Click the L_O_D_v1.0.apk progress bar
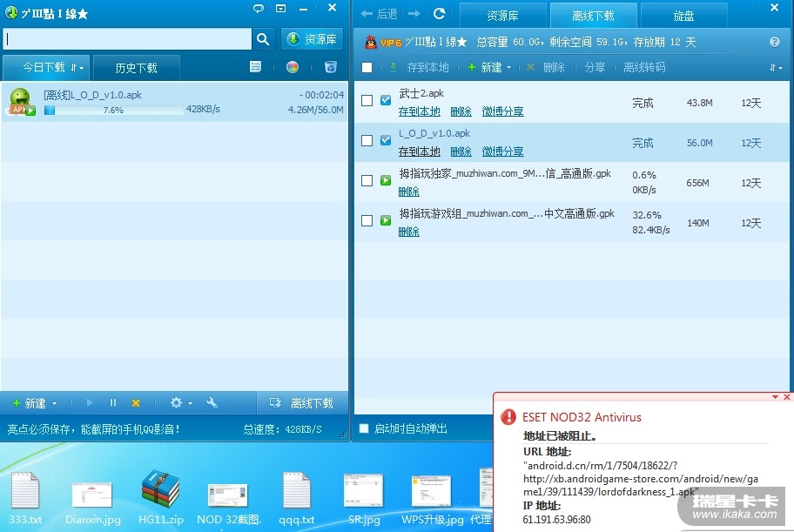Image resolution: width=794 pixels, height=532 pixels. 113,110
